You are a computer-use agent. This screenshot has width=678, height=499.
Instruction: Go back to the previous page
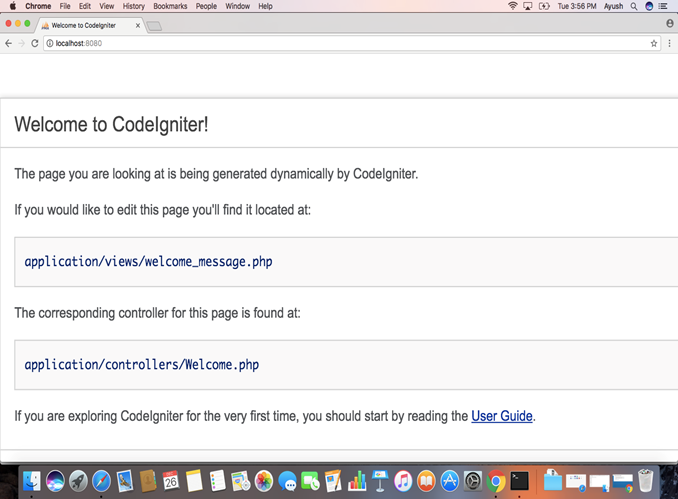pyautogui.click(x=8, y=43)
